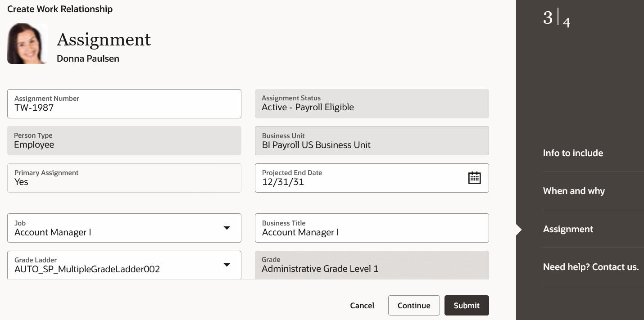The height and width of the screenshot is (320, 644).
Task: Click the Grade field
Action: tap(372, 265)
